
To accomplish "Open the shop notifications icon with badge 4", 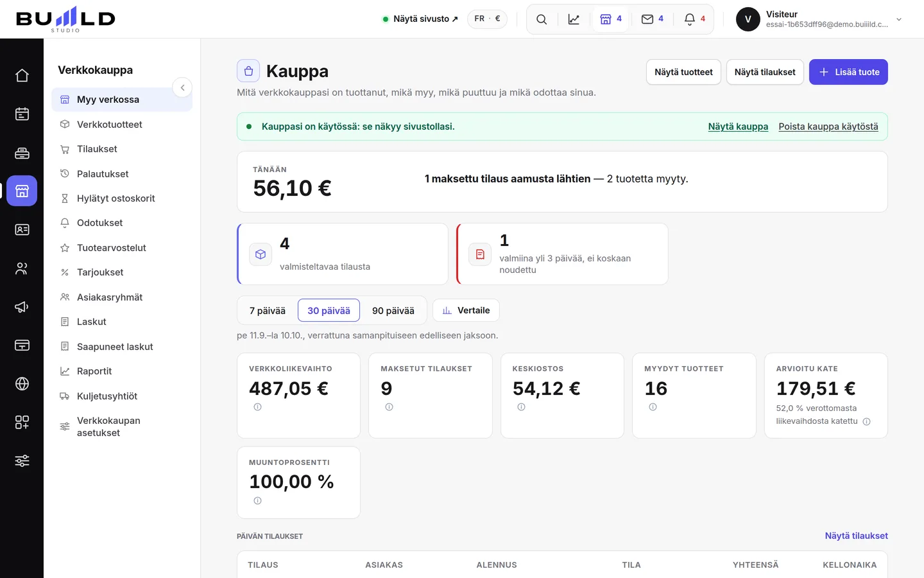I will (x=611, y=19).
